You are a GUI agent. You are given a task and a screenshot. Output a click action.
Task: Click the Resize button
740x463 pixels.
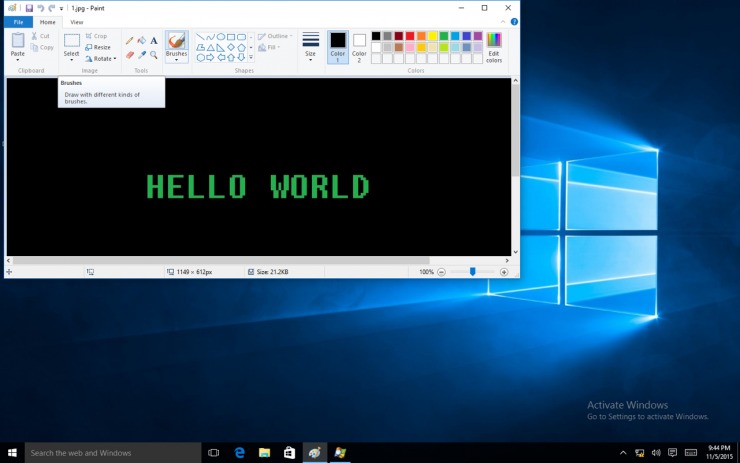[98, 47]
